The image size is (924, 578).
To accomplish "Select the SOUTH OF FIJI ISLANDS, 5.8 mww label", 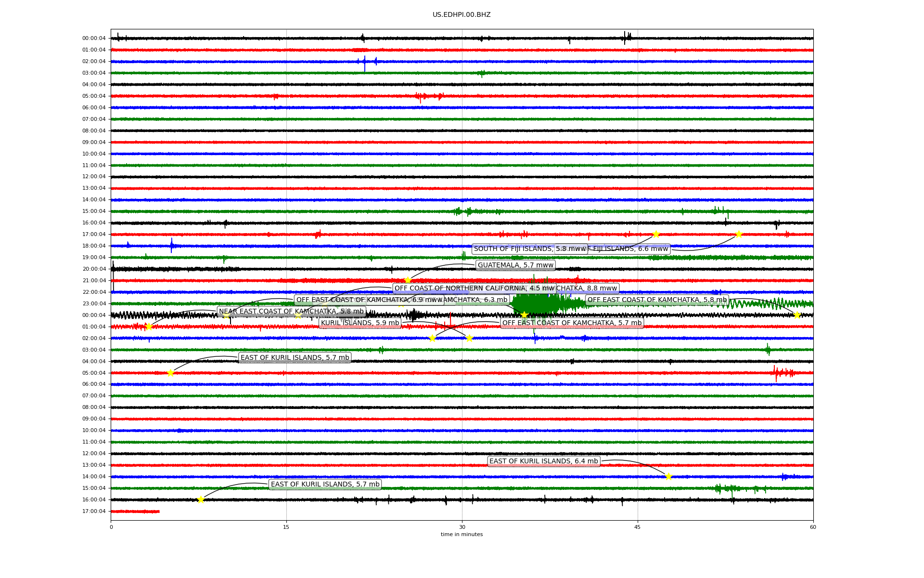I will coord(530,249).
